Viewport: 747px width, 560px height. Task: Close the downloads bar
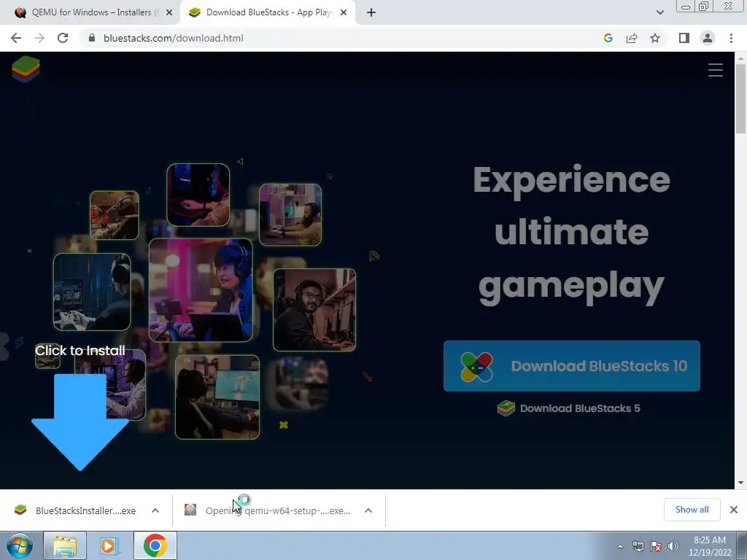coord(734,510)
